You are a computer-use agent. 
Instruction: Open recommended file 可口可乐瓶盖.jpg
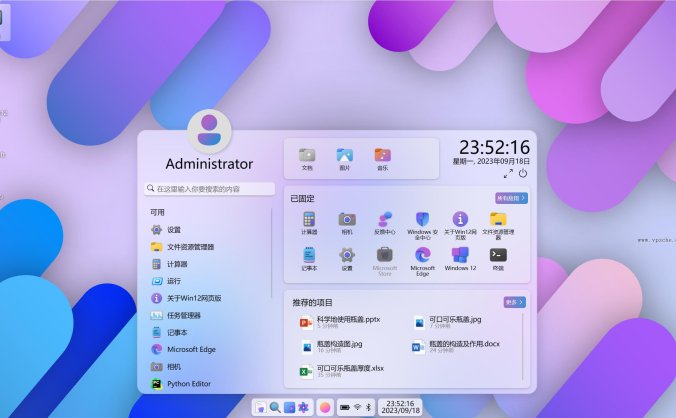tap(448, 322)
